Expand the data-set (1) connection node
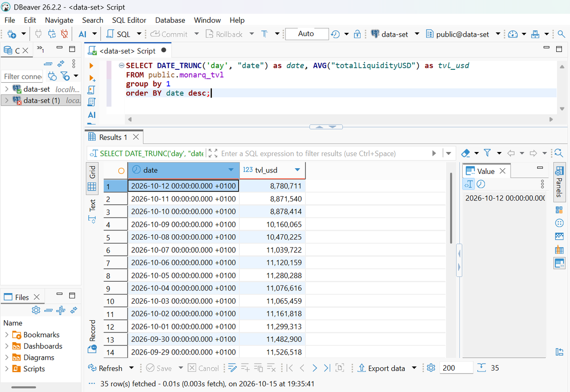 point(6,101)
